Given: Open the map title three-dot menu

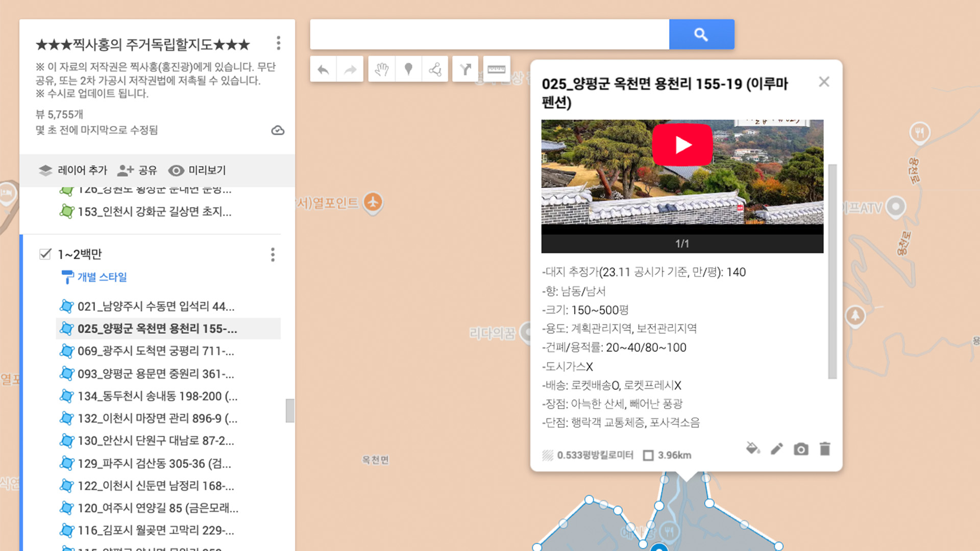Looking at the screenshot, I should (278, 43).
